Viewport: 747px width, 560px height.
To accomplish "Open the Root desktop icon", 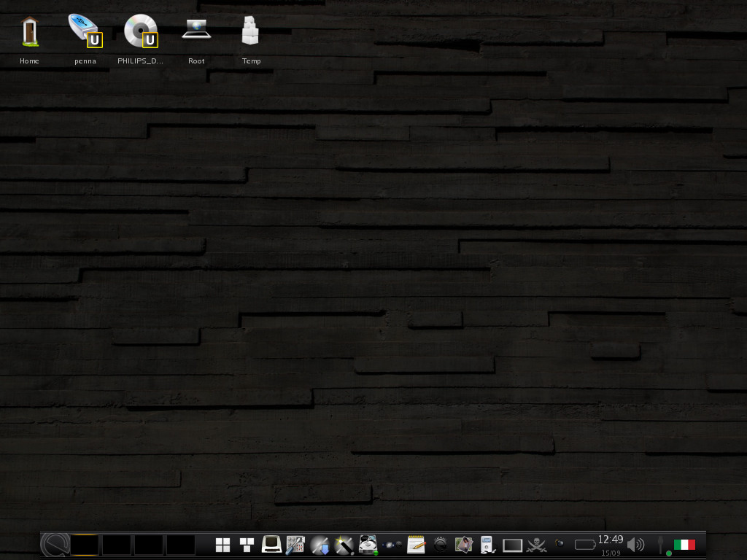I will coord(196,31).
